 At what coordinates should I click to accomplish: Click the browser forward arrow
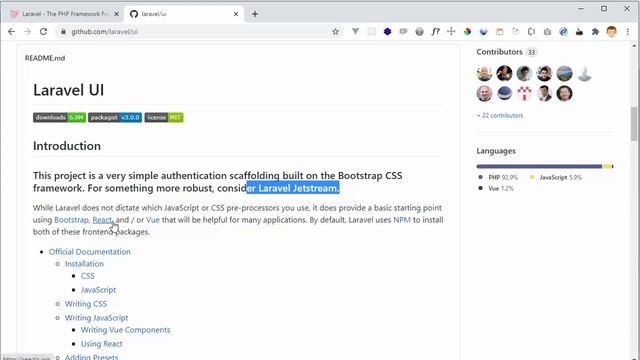[27, 31]
